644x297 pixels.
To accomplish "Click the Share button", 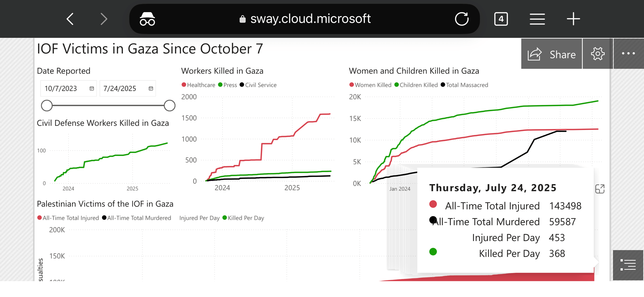I will point(552,54).
